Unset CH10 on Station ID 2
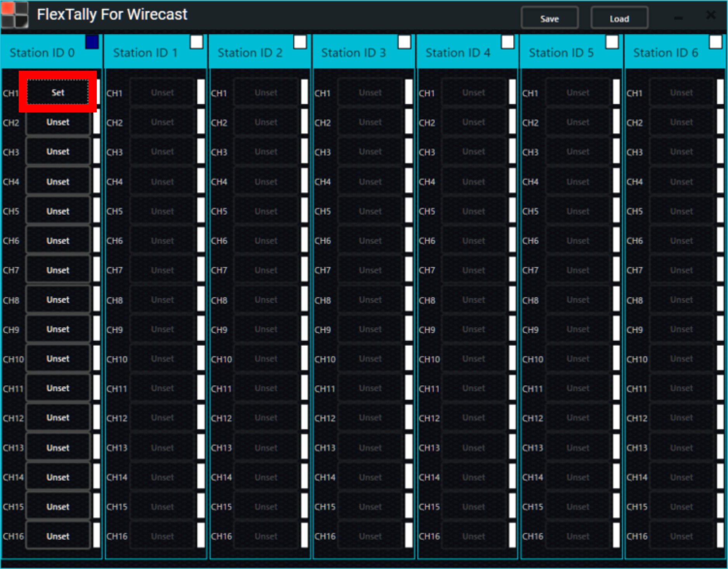This screenshot has width=728, height=569. (x=266, y=358)
